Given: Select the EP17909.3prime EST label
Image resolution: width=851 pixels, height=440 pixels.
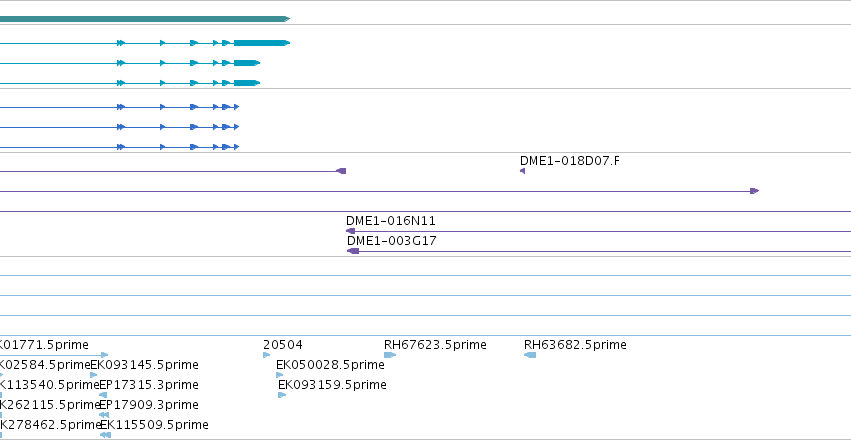Looking at the screenshot, I should tap(149, 405).
